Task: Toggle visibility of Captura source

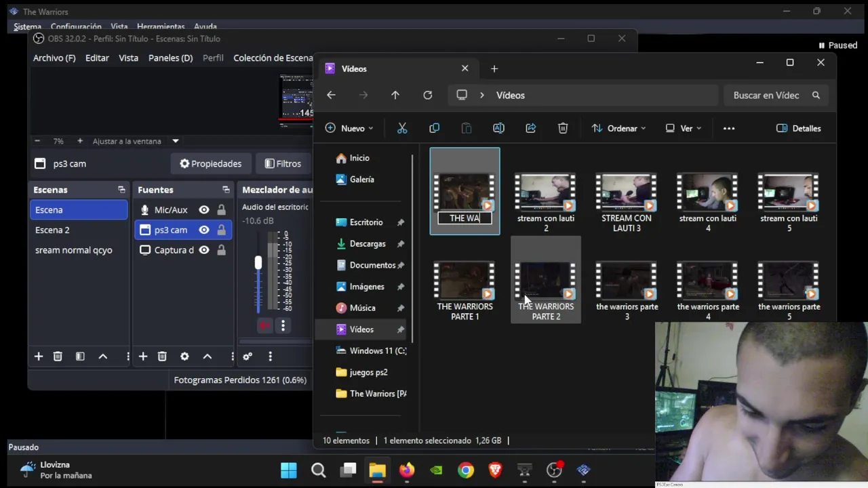Action: coord(204,250)
